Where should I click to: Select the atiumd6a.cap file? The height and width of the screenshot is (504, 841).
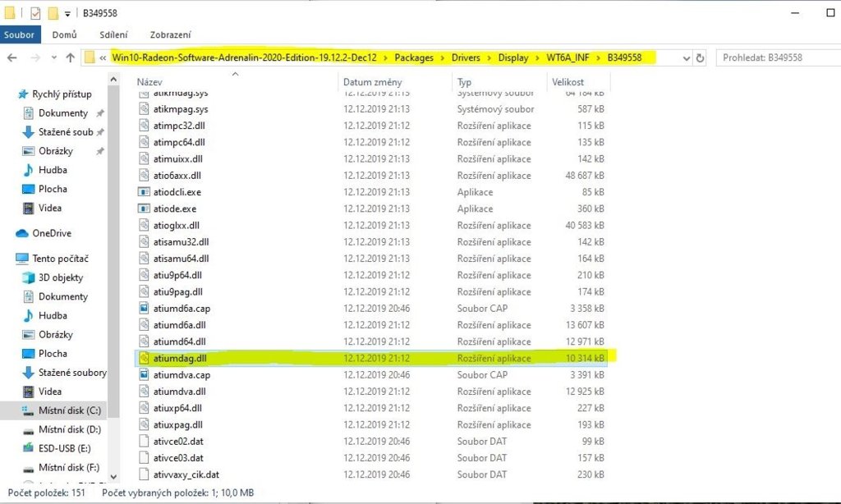(182, 309)
